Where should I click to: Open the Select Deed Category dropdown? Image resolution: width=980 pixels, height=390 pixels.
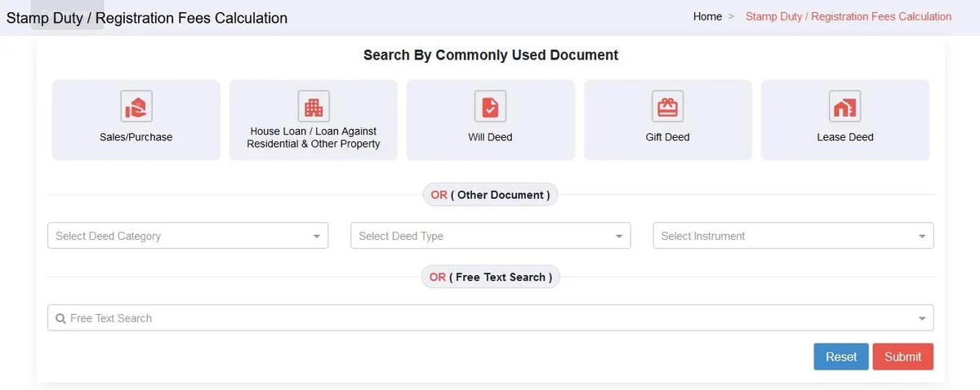pos(188,236)
